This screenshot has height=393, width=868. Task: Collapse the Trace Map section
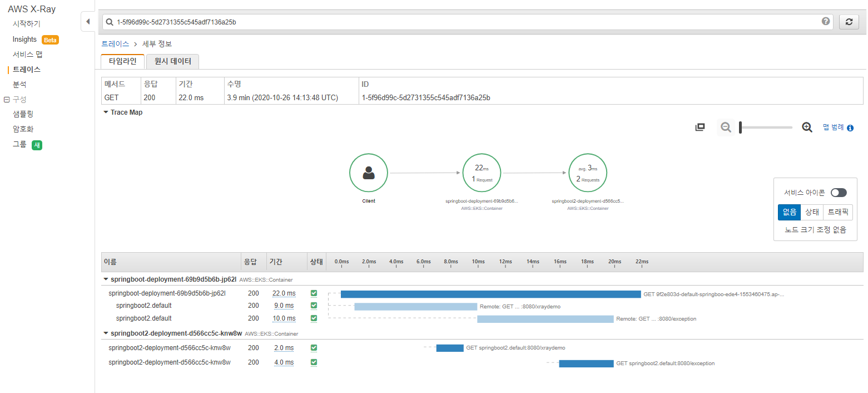coord(106,112)
